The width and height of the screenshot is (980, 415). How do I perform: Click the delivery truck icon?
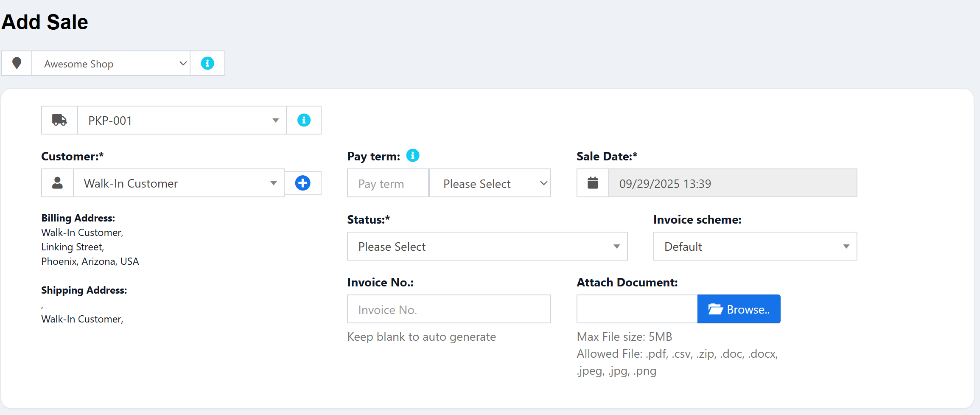[59, 120]
